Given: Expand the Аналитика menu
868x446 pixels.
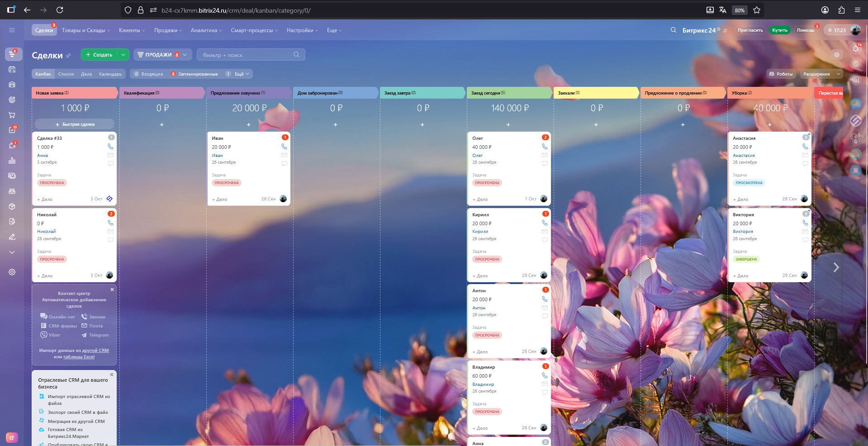Looking at the screenshot, I should tap(206, 30).
